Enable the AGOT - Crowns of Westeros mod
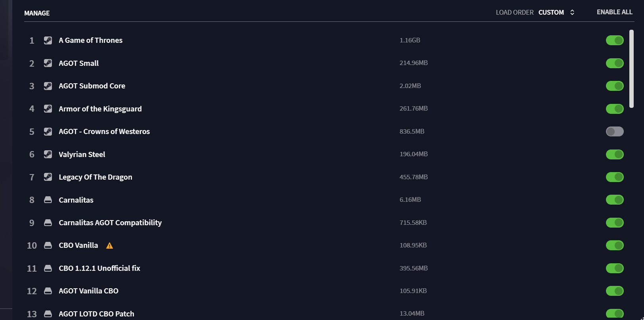The height and width of the screenshot is (320, 644). (615, 131)
